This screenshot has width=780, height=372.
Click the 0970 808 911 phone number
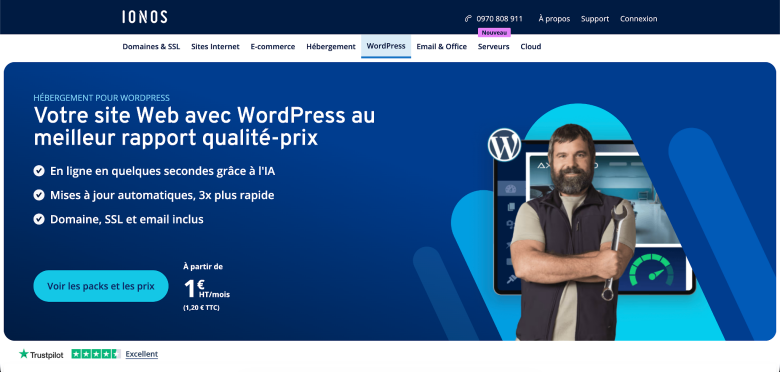[x=499, y=19]
